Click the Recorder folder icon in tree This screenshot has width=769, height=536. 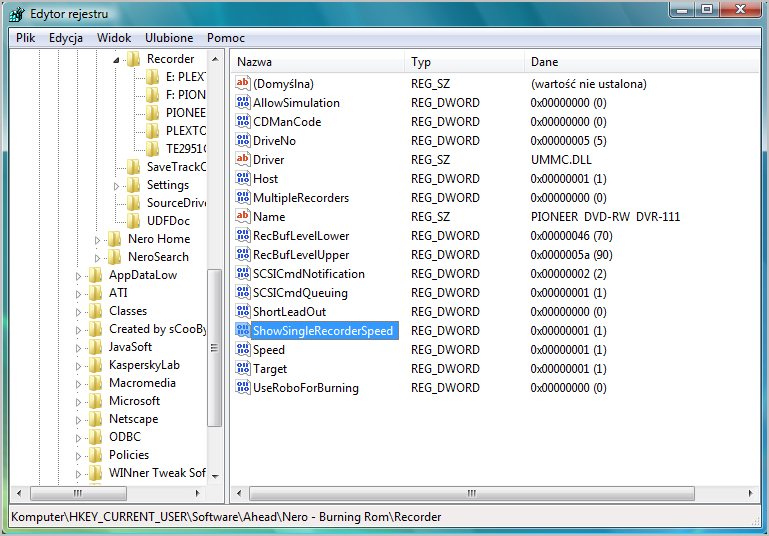(x=133, y=59)
